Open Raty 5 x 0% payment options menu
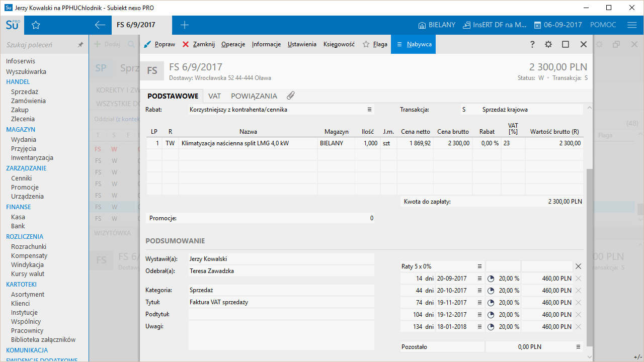Screen dimensions: 644x362 479,266
